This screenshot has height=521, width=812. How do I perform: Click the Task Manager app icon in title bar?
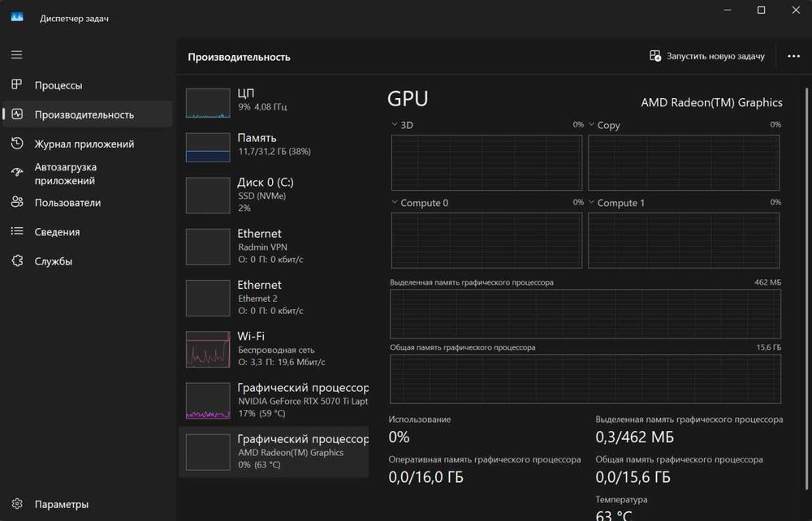(17, 17)
